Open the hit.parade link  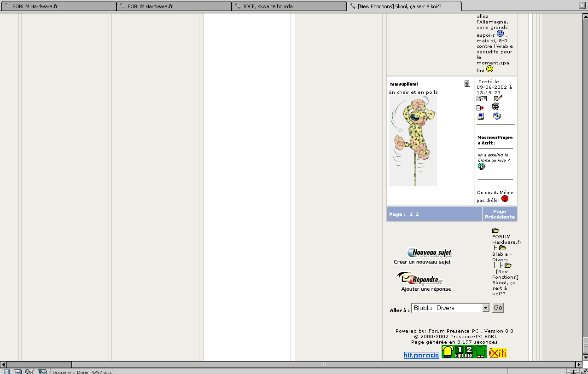(421, 355)
